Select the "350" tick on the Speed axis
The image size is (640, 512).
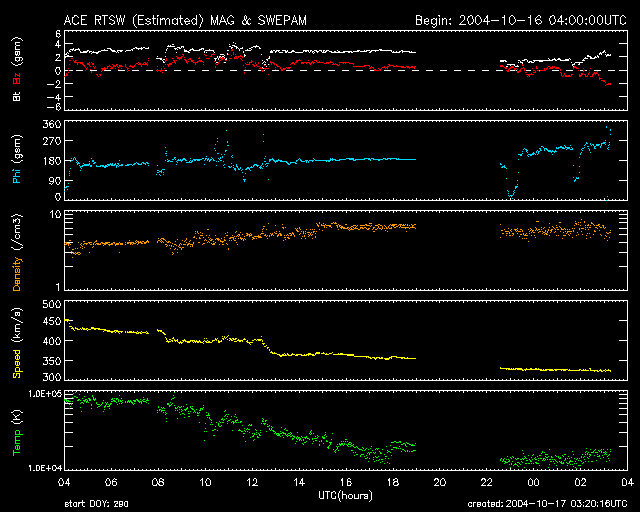(x=52, y=361)
